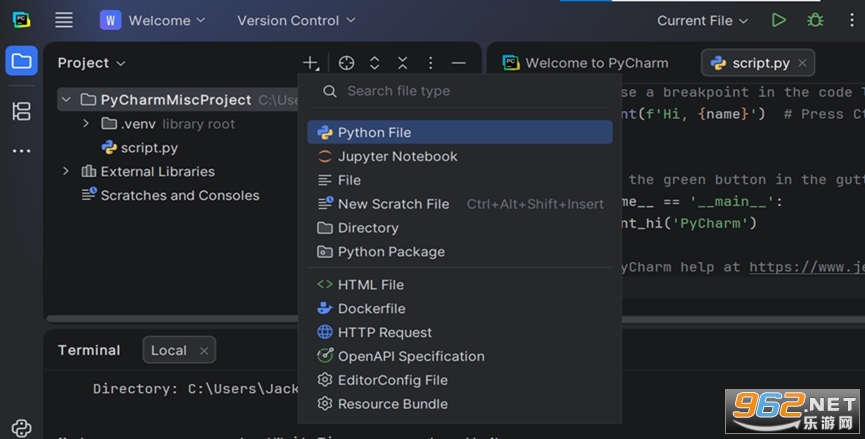
Task: Collapse the PyCharmMiscProject root node
Action: [x=66, y=100]
